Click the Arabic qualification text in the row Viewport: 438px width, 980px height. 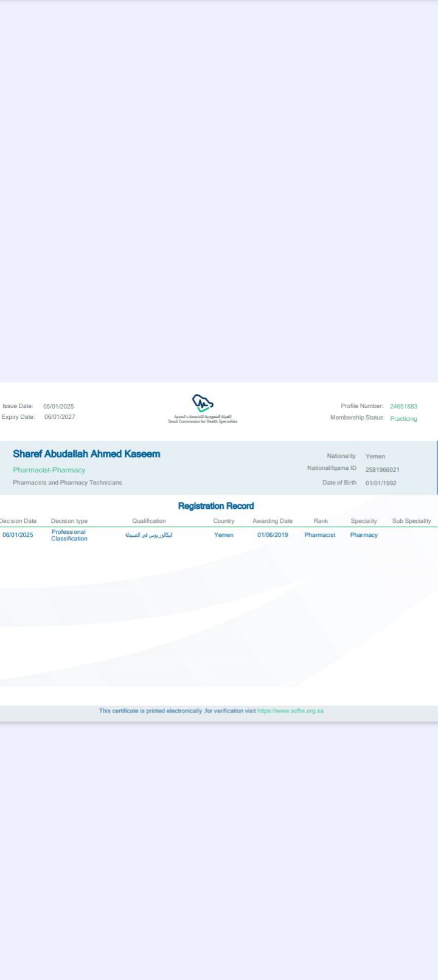(x=149, y=535)
